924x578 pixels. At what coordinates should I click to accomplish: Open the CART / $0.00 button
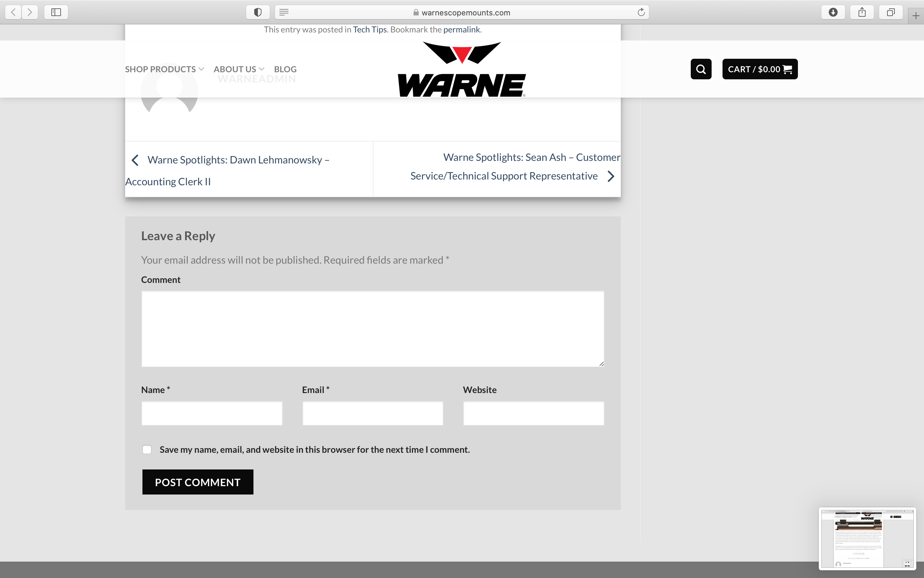pyautogui.click(x=760, y=69)
